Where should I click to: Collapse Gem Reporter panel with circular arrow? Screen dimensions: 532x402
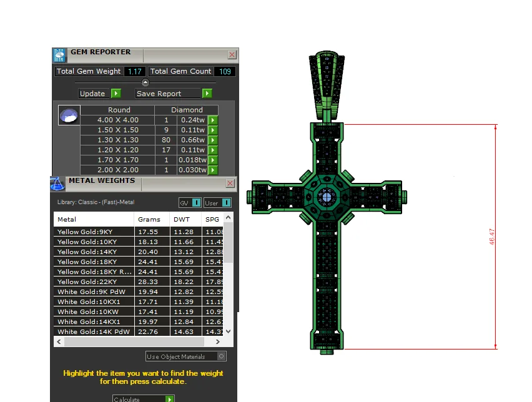pyautogui.click(x=145, y=82)
